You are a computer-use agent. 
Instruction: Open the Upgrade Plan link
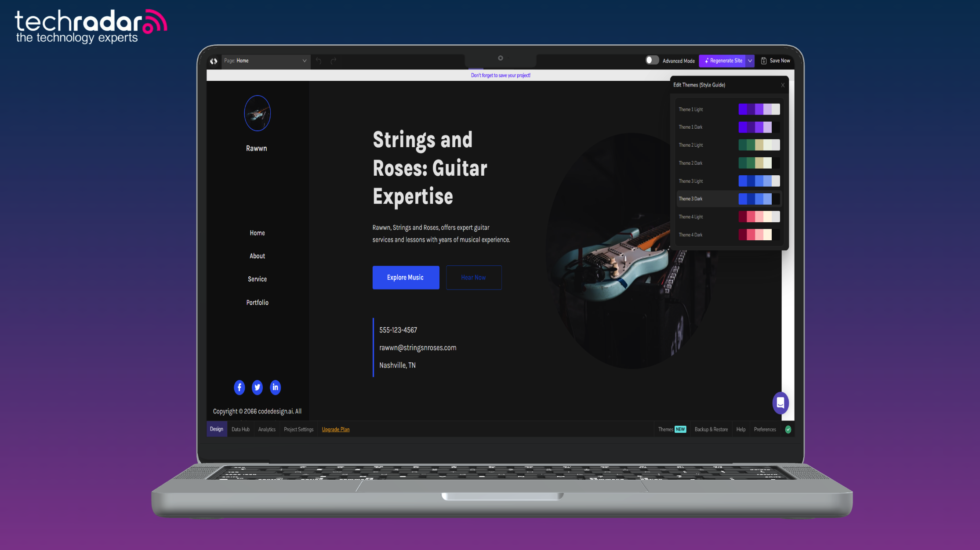[336, 429]
